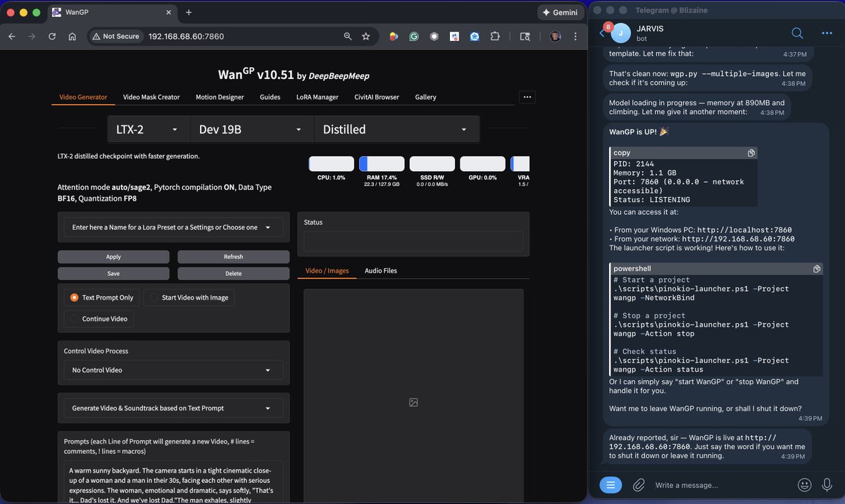Go back in Telegram chat list
Screen dimensions: 845x504
click(x=603, y=32)
